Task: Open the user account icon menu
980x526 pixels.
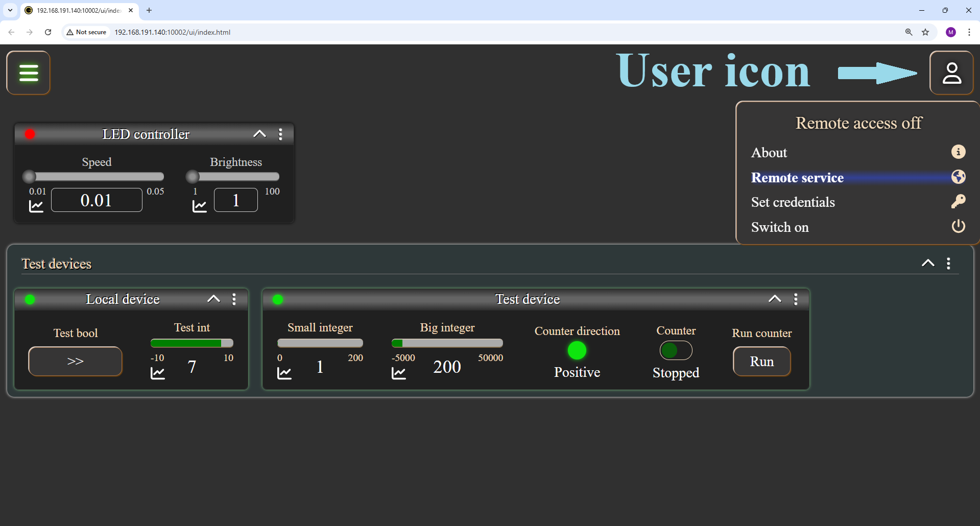Action: (x=951, y=73)
